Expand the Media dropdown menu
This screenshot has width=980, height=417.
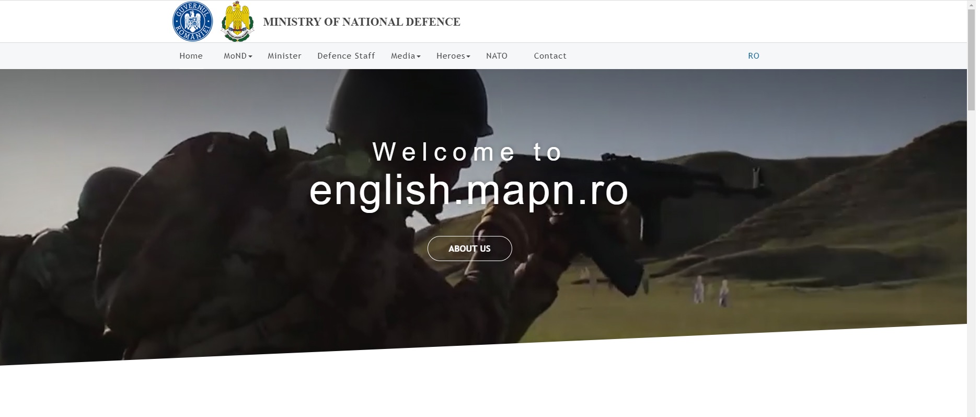[x=406, y=56]
